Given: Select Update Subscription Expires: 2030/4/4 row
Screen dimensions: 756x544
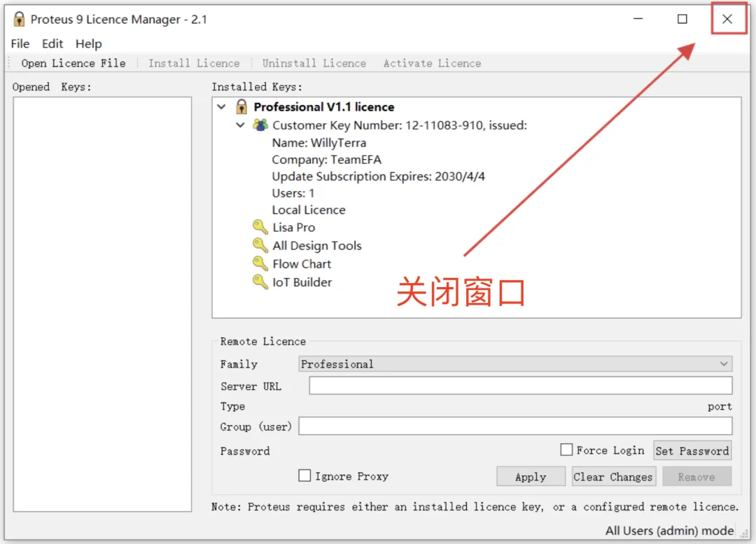Looking at the screenshot, I should pyautogui.click(x=379, y=176).
